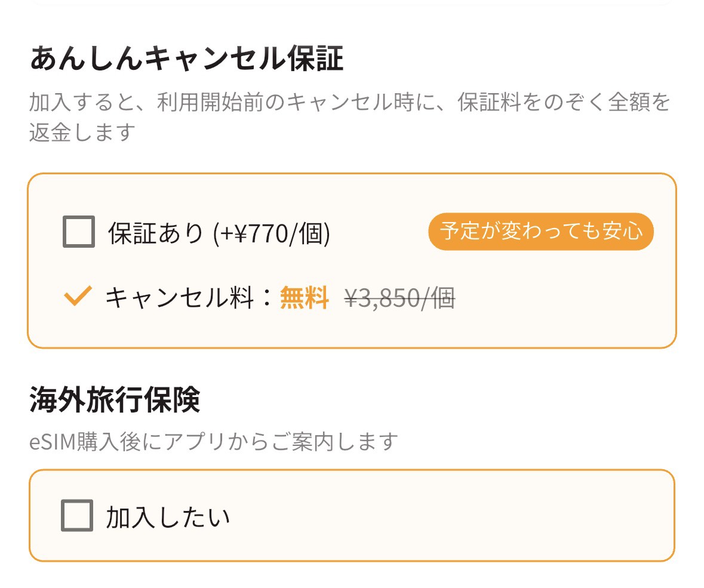Tick the 保証あり checkbox

[x=79, y=232]
